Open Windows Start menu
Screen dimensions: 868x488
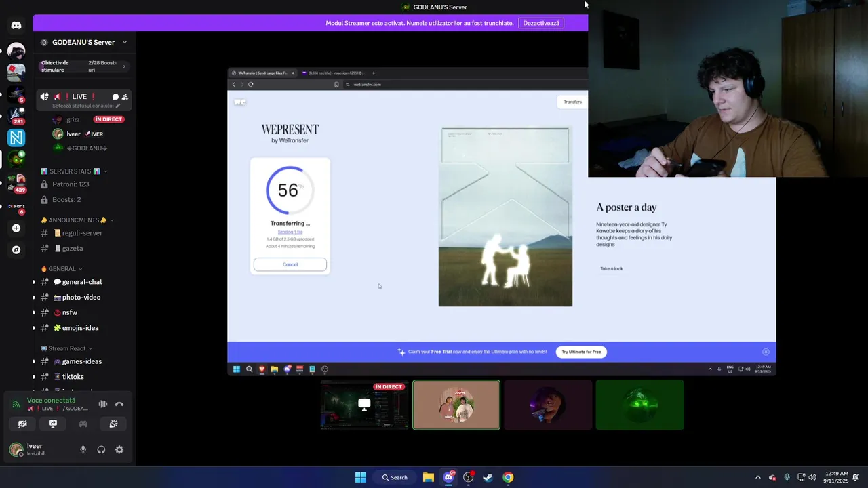(360, 477)
